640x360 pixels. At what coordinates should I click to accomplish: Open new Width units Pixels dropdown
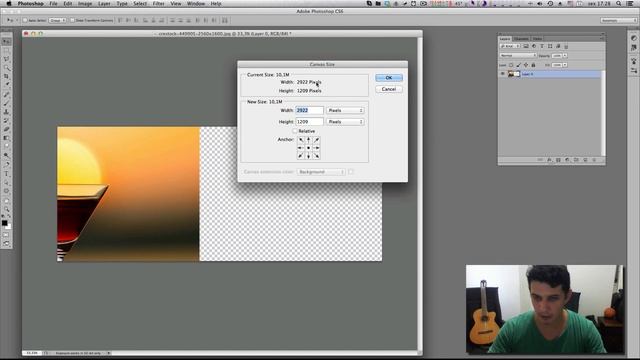coord(345,110)
